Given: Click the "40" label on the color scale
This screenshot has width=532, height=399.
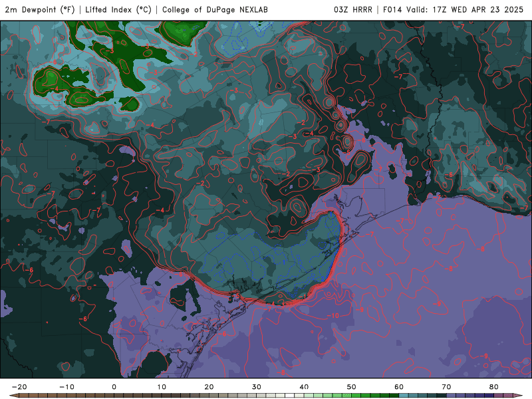Looking at the screenshot, I should click(304, 387).
